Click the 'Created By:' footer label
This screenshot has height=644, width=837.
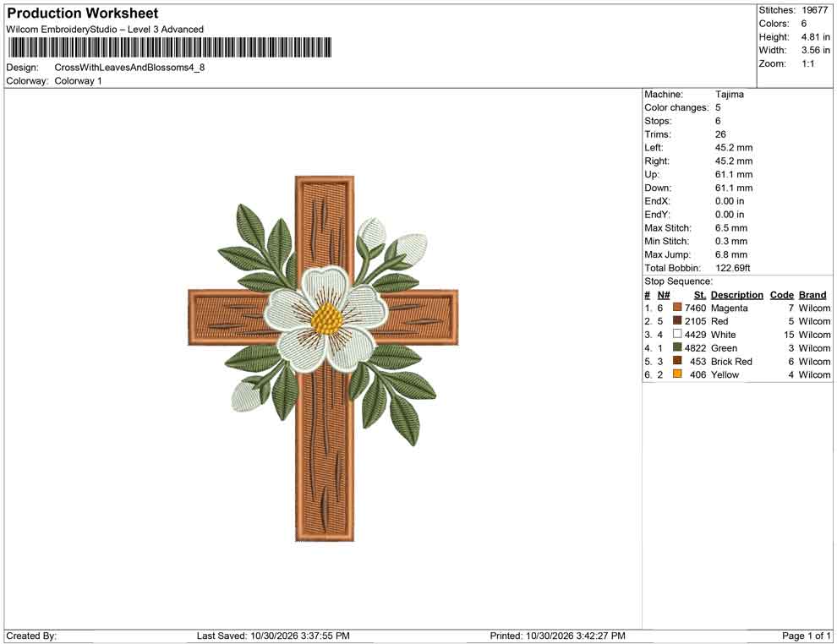pos(31,636)
